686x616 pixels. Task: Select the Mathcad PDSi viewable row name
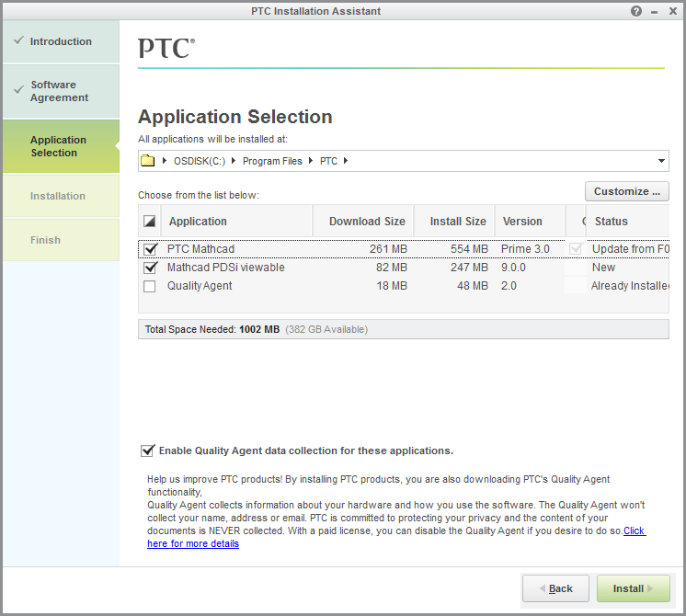coord(225,268)
